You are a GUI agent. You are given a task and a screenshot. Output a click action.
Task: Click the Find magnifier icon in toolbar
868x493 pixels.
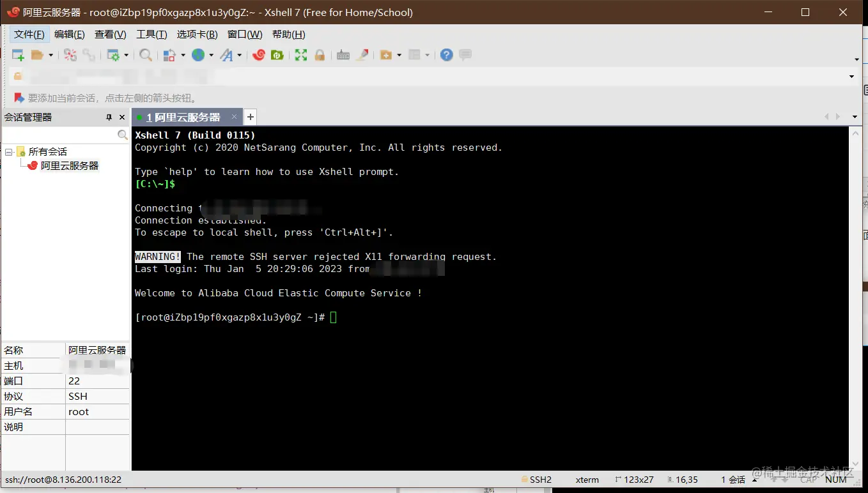pyautogui.click(x=146, y=55)
